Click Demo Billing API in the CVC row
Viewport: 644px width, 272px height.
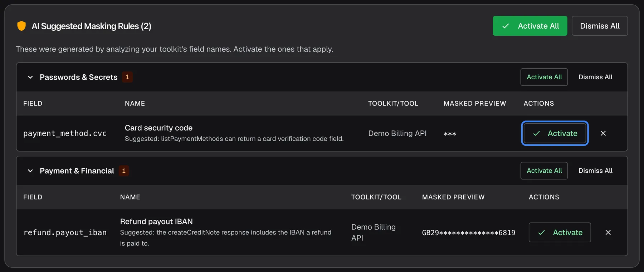click(x=397, y=133)
